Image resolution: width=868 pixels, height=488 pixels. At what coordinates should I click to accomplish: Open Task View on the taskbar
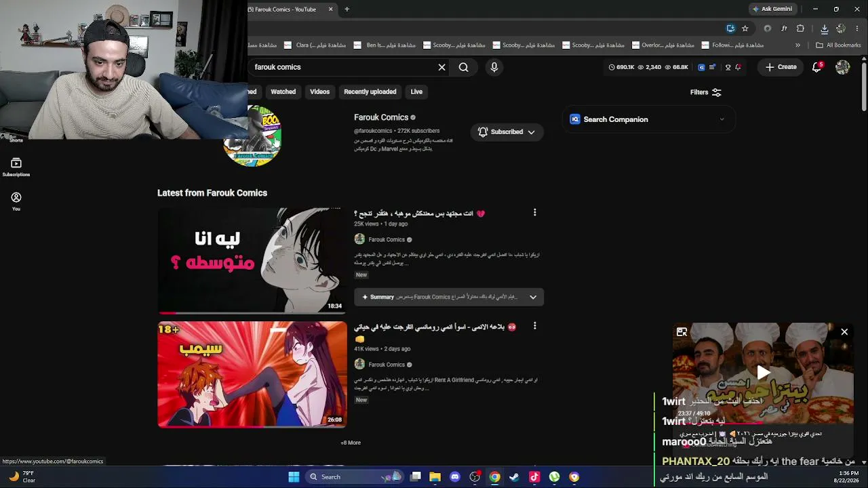tap(416, 476)
